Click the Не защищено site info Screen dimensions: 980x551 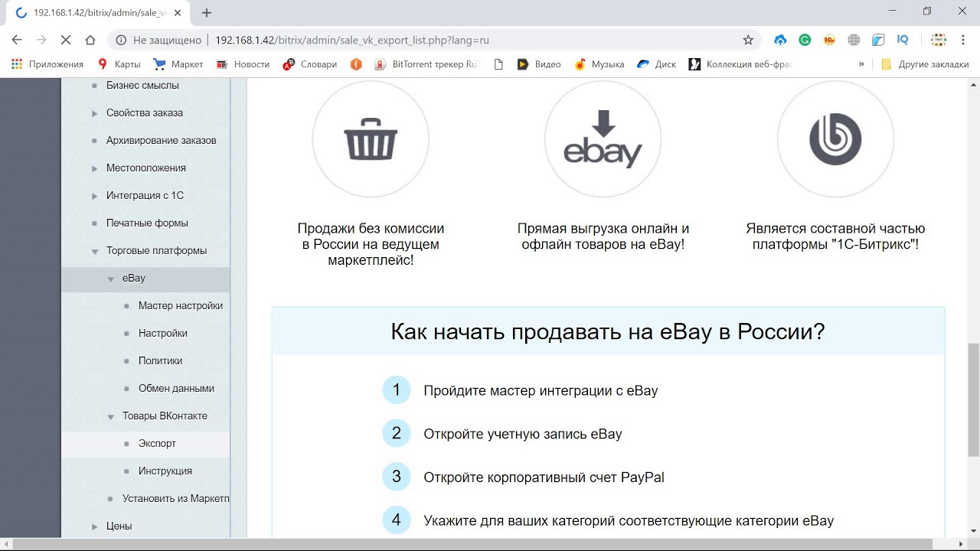pos(159,40)
